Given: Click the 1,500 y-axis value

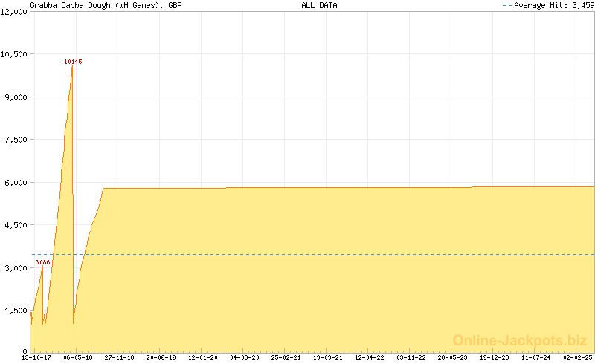Looking at the screenshot, I should 17,310.
